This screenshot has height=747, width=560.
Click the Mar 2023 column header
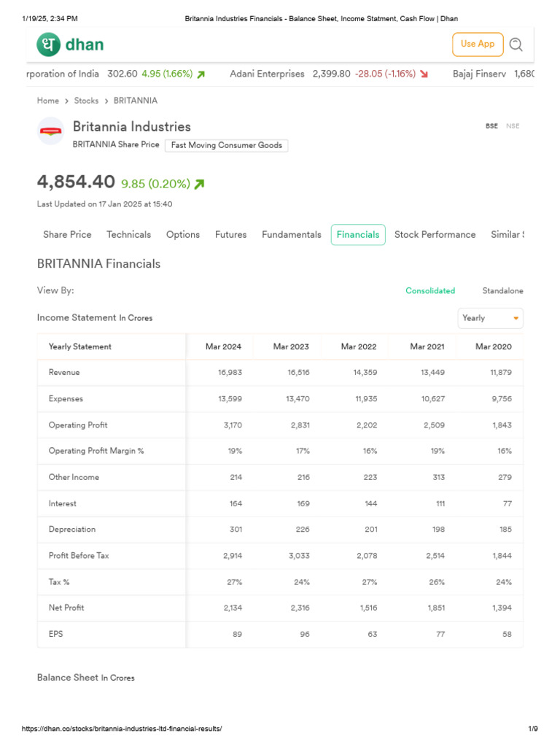click(x=291, y=347)
